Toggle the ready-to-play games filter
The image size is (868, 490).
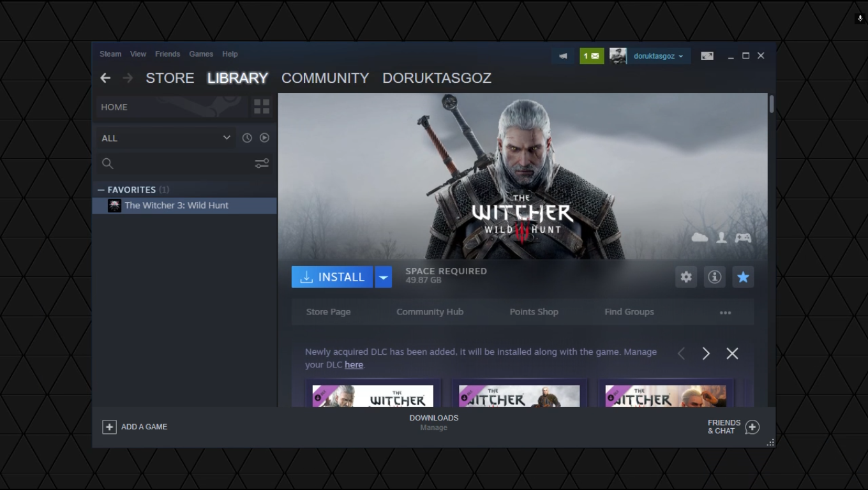click(x=264, y=138)
